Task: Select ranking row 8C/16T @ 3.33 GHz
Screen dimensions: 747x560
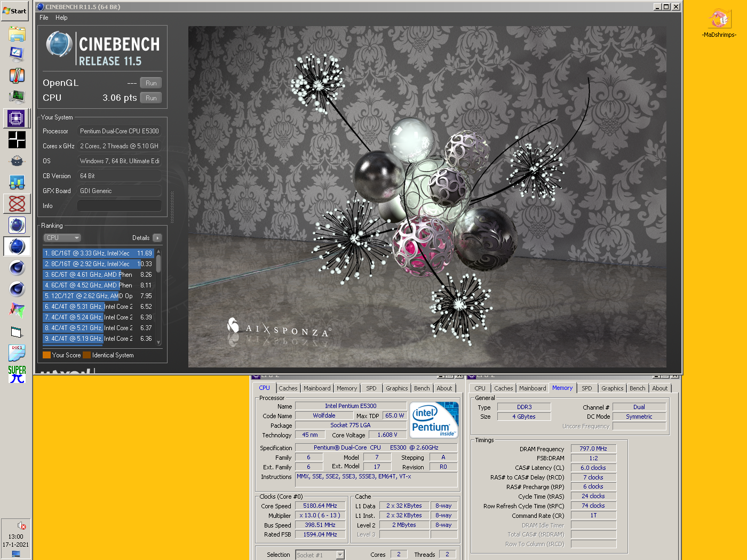Action: (98, 253)
